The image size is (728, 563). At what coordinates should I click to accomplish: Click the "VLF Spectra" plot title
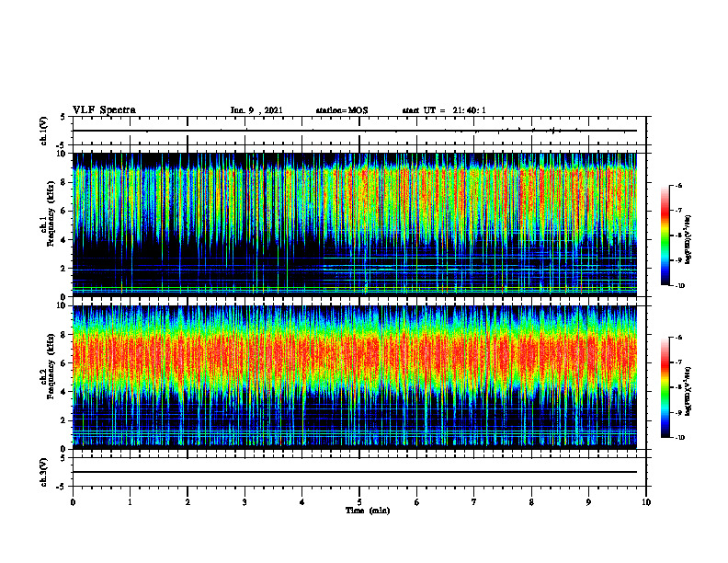(104, 110)
